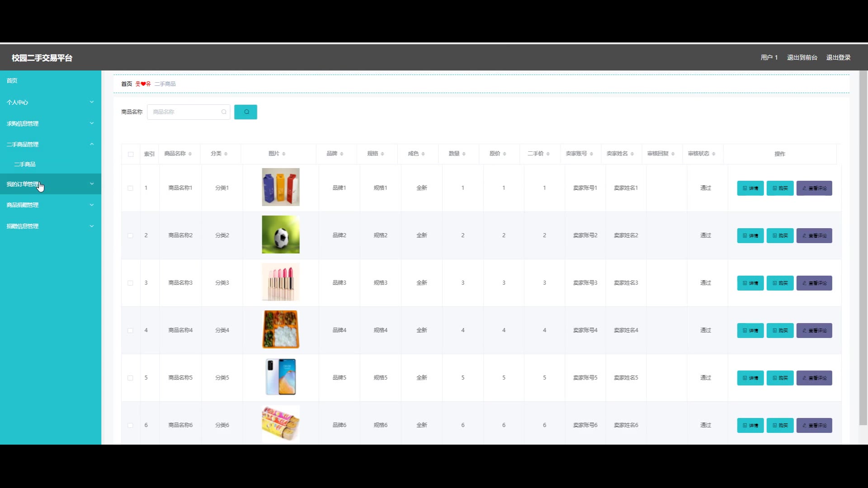Screen dimensions: 868x488
Task: Open the wrapped rolls image of 商品名称6
Action: (281, 424)
